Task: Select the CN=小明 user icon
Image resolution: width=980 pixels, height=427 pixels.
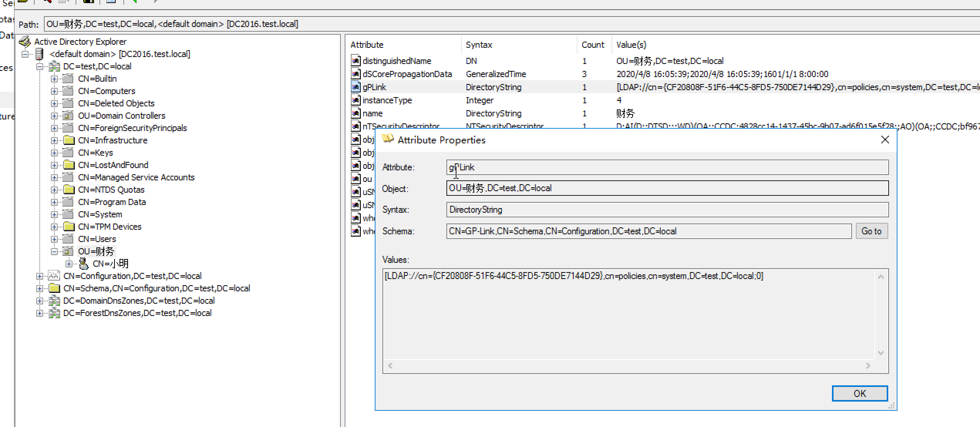Action: coord(83,264)
